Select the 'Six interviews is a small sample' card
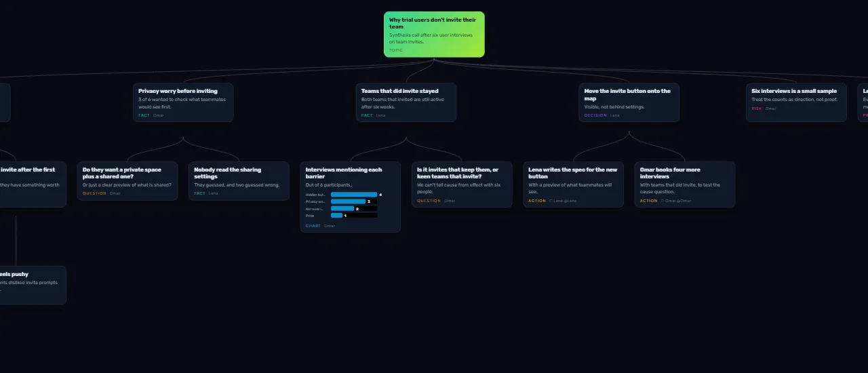Image resolution: width=868 pixels, height=373 pixels. [x=796, y=102]
